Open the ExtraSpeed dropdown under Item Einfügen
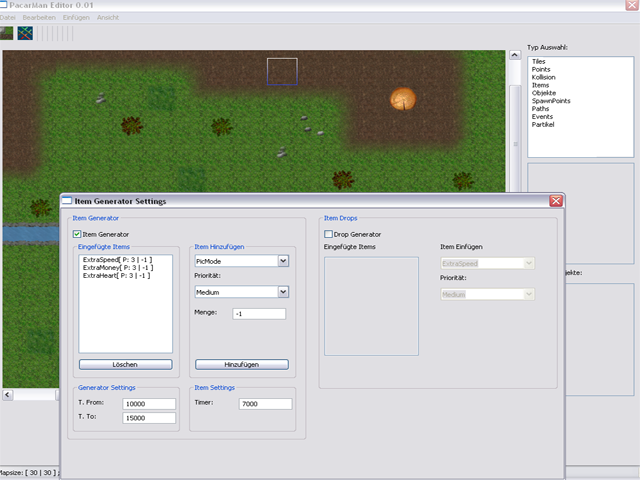This screenshot has height=480, width=640. (528, 263)
